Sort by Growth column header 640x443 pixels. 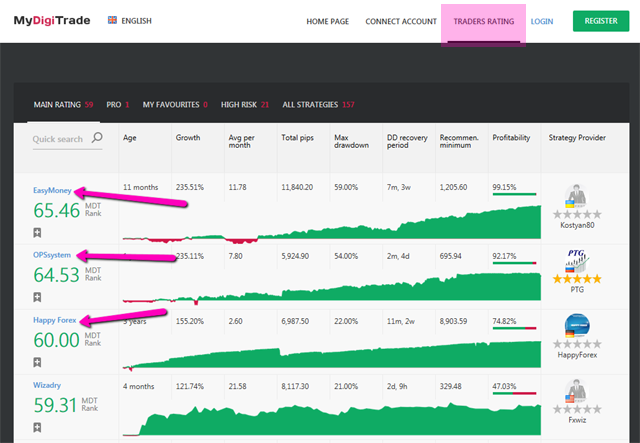tap(188, 138)
